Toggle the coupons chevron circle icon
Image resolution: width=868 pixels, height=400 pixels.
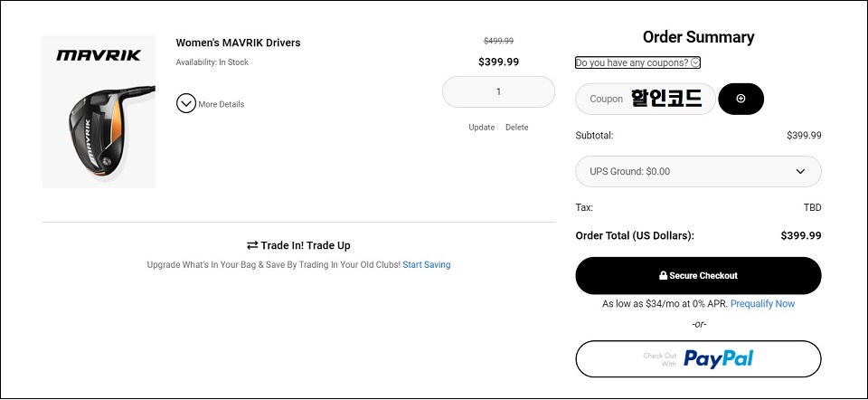pyautogui.click(x=695, y=62)
